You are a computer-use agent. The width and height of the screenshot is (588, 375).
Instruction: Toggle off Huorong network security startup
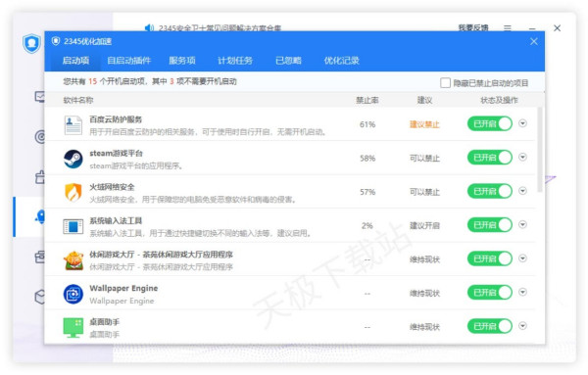point(490,191)
